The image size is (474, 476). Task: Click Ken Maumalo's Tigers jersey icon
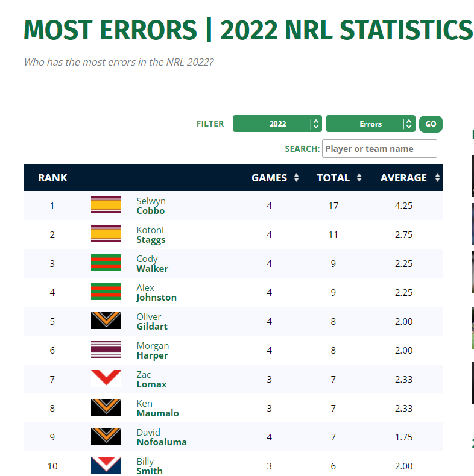tap(106, 407)
